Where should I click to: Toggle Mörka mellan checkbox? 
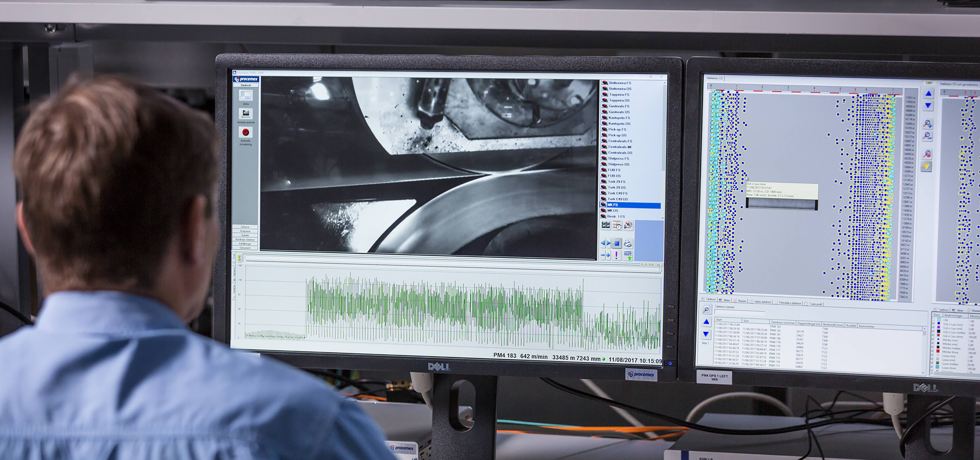pos(933,347)
